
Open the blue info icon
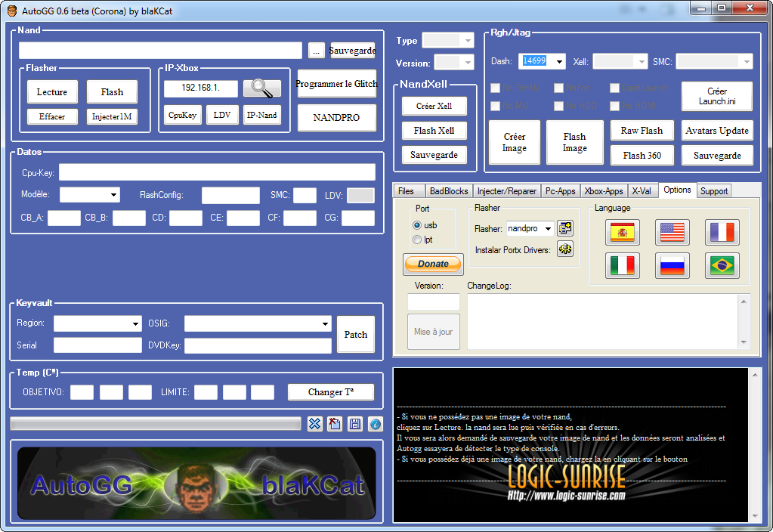pyautogui.click(x=375, y=424)
